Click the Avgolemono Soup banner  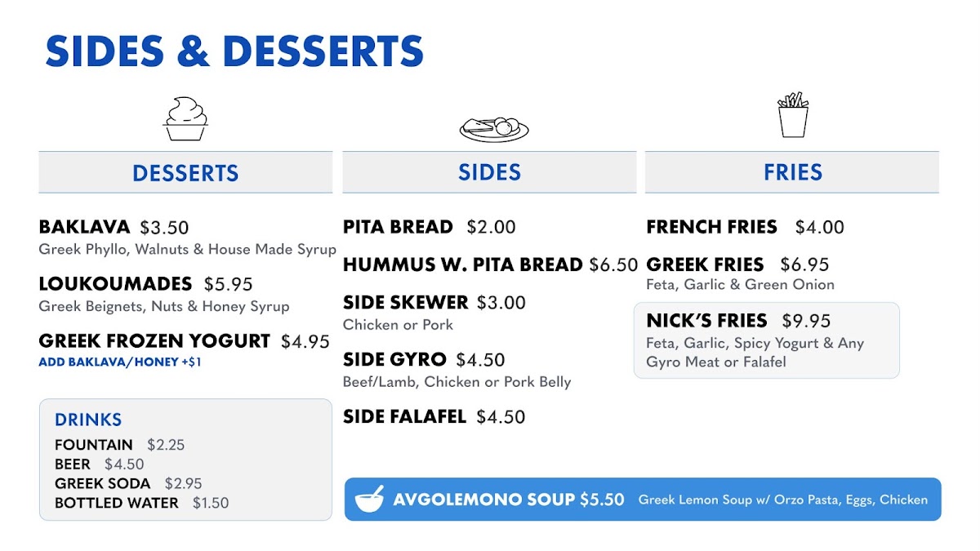coord(643,499)
